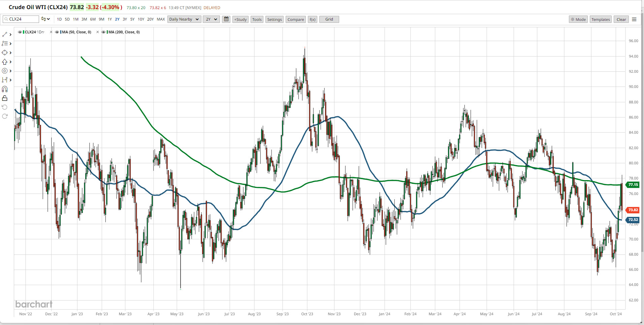Open the candlestick chart type dropdown

coord(45,19)
